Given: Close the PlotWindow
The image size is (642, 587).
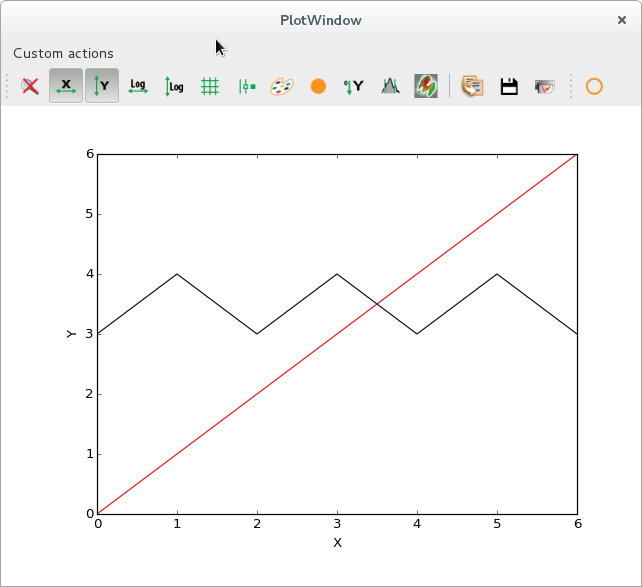Looking at the screenshot, I should pos(622,20).
